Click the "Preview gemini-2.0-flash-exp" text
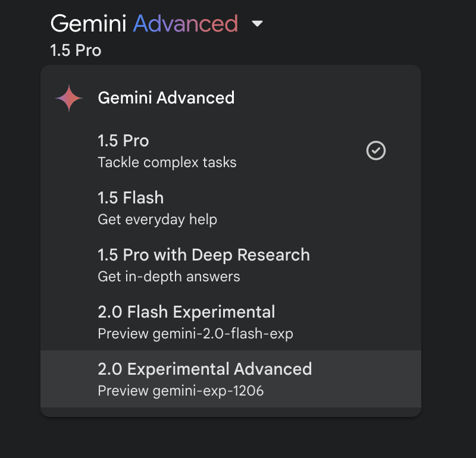This screenshot has height=458, width=476. click(195, 334)
